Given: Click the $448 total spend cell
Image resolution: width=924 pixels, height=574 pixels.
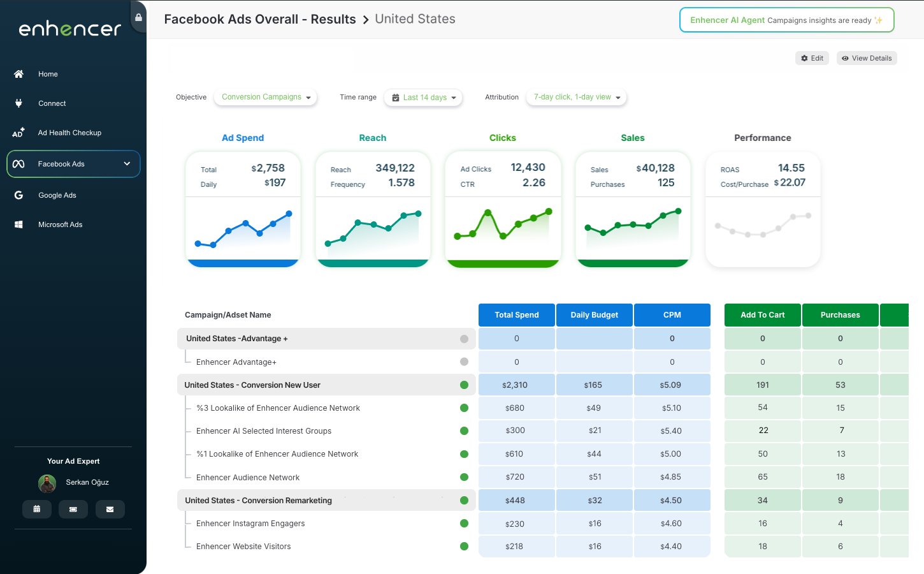Looking at the screenshot, I should [x=517, y=500].
